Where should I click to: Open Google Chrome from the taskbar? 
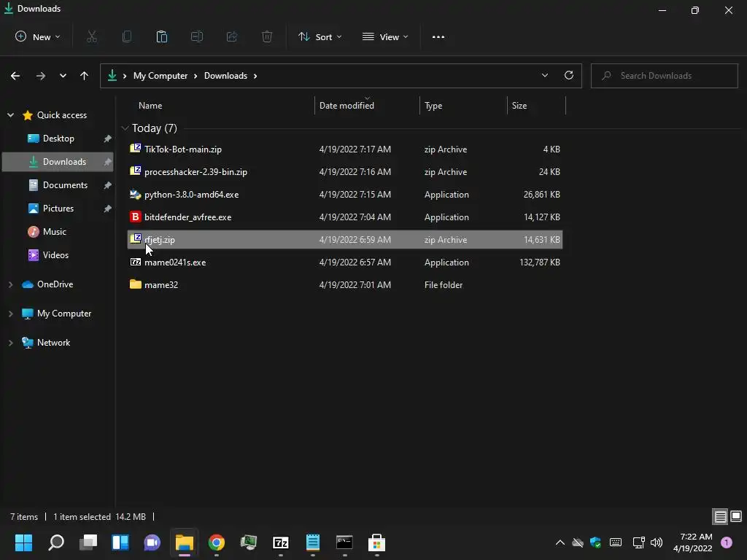216,542
